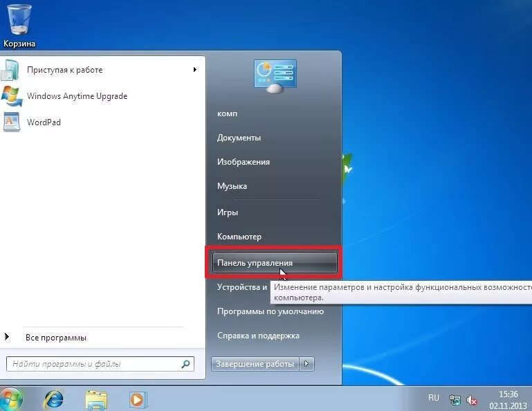Image resolution: width=532 pixels, height=411 pixels.
Task: Click the RU language indicator
Action: pyautogui.click(x=434, y=398)
